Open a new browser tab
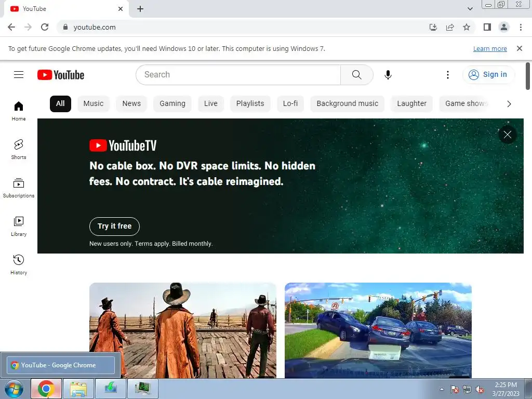The width and height of the screenshot is (532, 399). coord(140,9)
